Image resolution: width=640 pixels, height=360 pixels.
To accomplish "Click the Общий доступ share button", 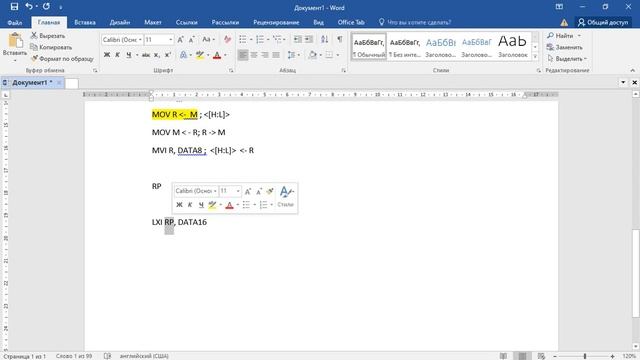I will 603,22.
